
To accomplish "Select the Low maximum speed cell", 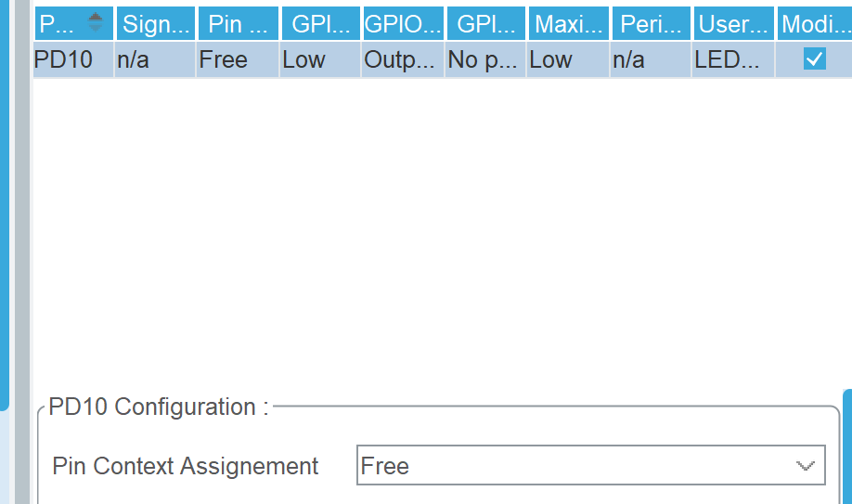I will 568,59.
